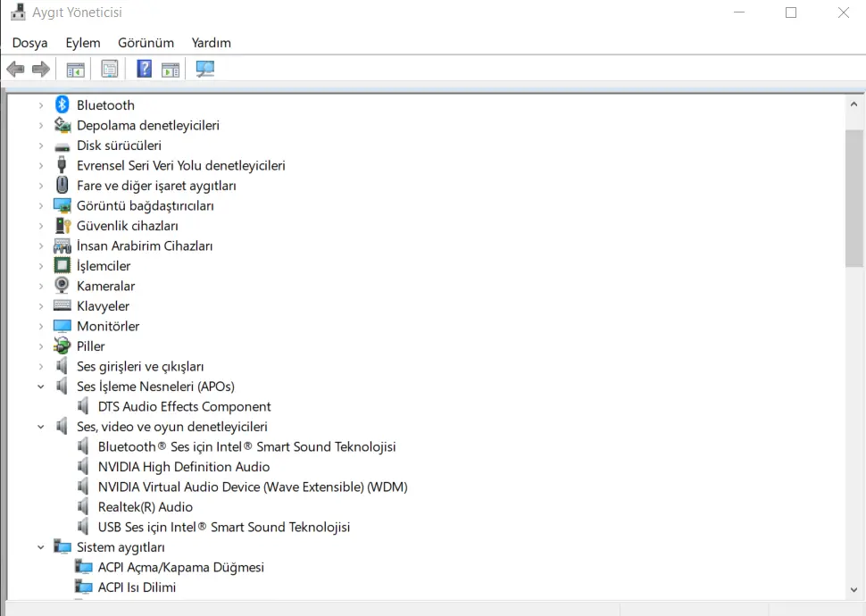This screenshot has height=616, width=866.
Task: Select NVIDIA Virtual Audio Device (Wave Extensible)
Action: tap(253, 487)
